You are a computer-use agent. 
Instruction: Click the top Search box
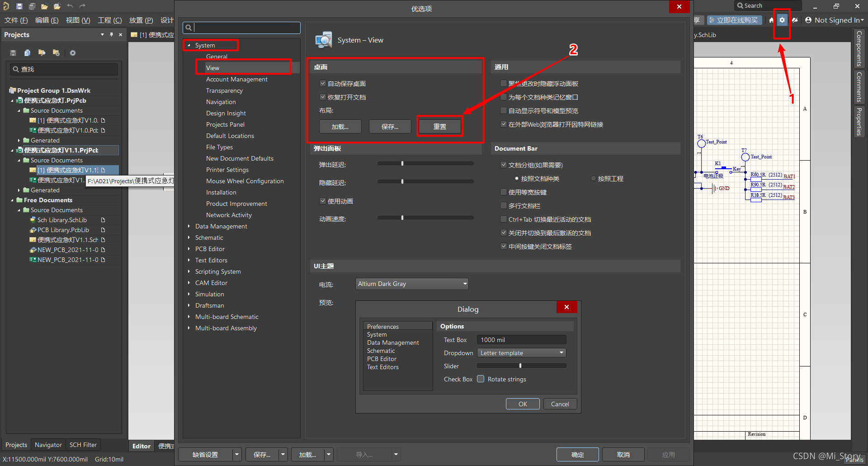pyautogui.click(x=768, y=6)
